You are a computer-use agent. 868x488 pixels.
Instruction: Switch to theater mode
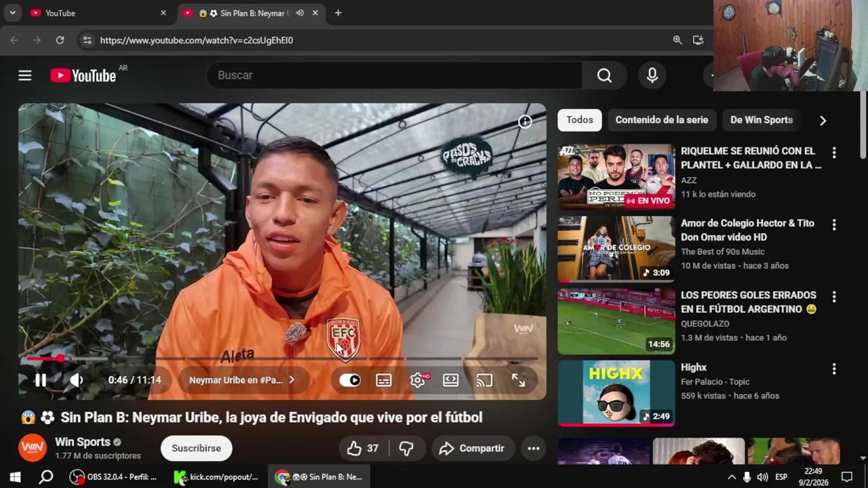[x=451, y=380]
